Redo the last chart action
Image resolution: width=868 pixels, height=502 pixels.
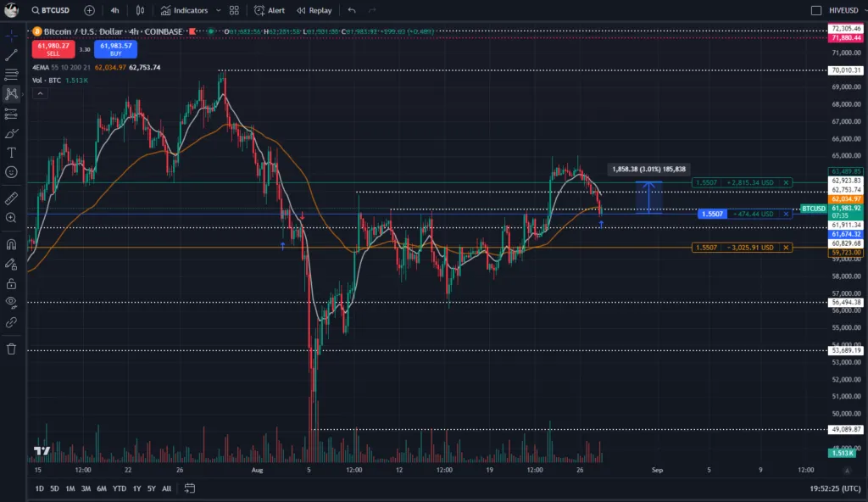[x=372, y=10]
